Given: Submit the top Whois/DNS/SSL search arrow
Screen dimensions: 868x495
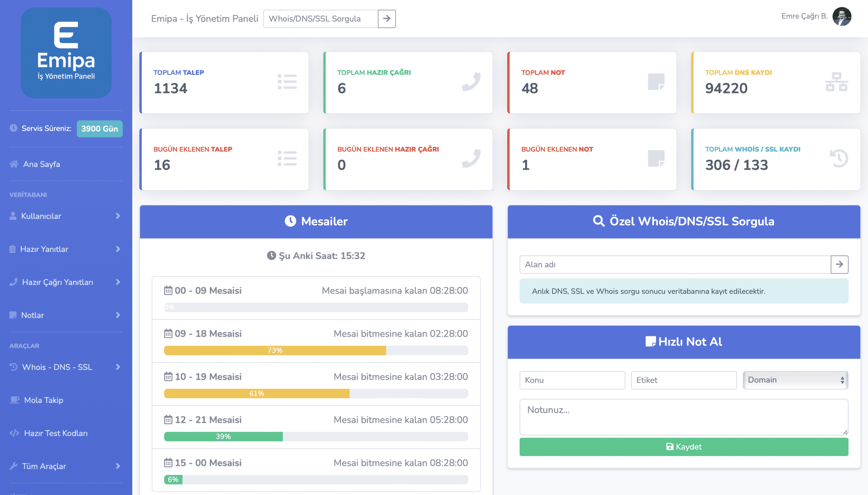Looking at the screenshot, I should [387, 19].
